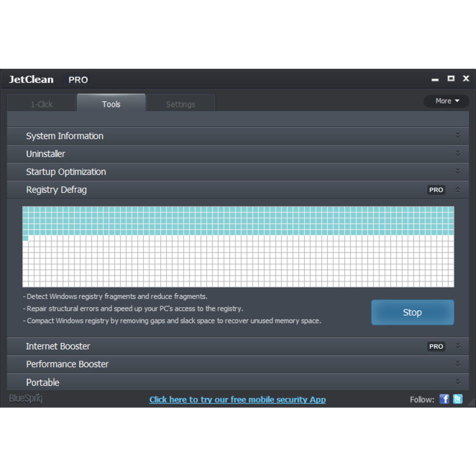Click the PRO badge in the title bar

coord(78,80)
